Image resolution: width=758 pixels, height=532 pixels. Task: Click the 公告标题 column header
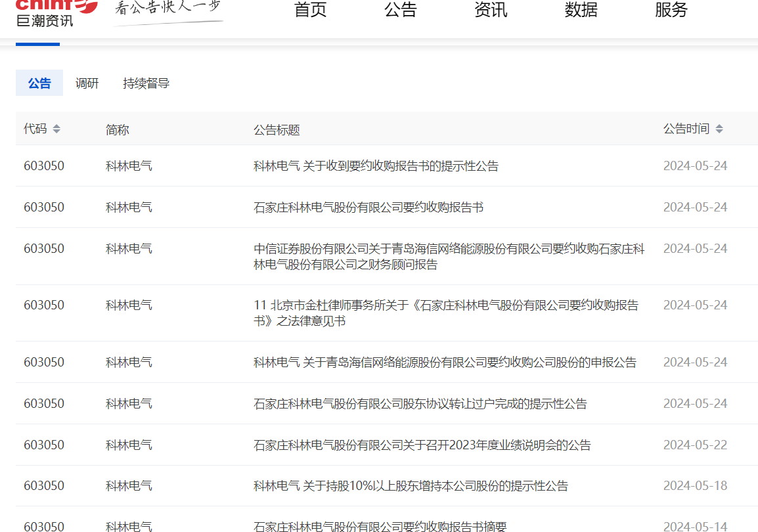[277, 129]
